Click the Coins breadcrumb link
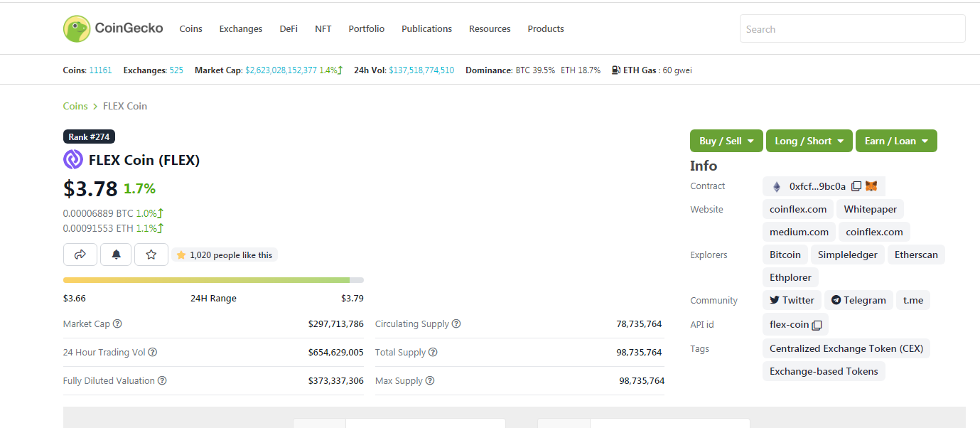This screenshot has width=980, height=428. [x=75, y=106]
